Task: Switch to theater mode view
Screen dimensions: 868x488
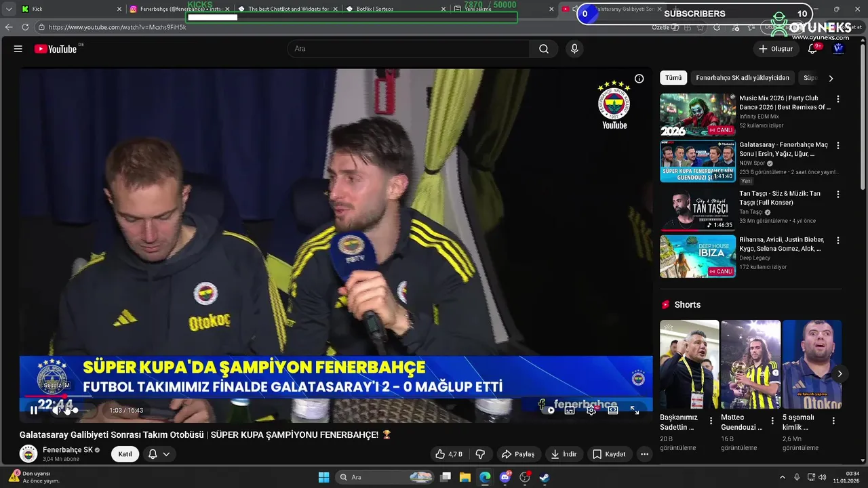Action: (613, 410)
